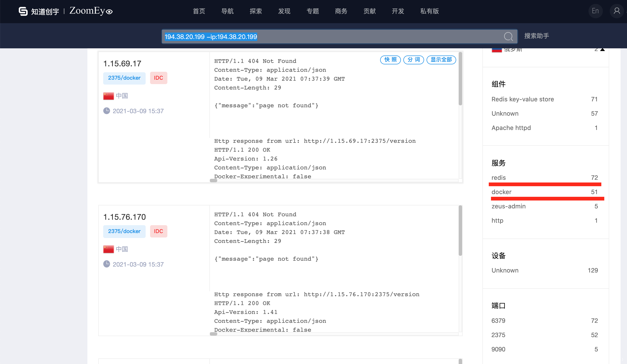Click the ZoomEye logo

tap(91, 11)
